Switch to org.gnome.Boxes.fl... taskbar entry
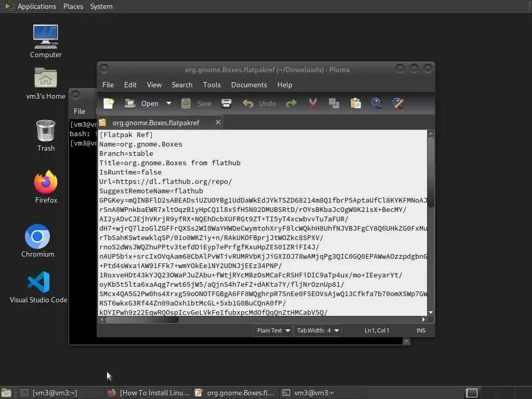The image size is (532, 399). click(235, 393)
